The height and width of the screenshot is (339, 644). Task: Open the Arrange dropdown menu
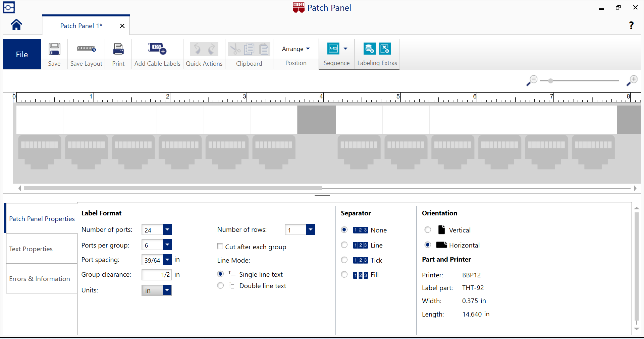(x=296, y=49)
